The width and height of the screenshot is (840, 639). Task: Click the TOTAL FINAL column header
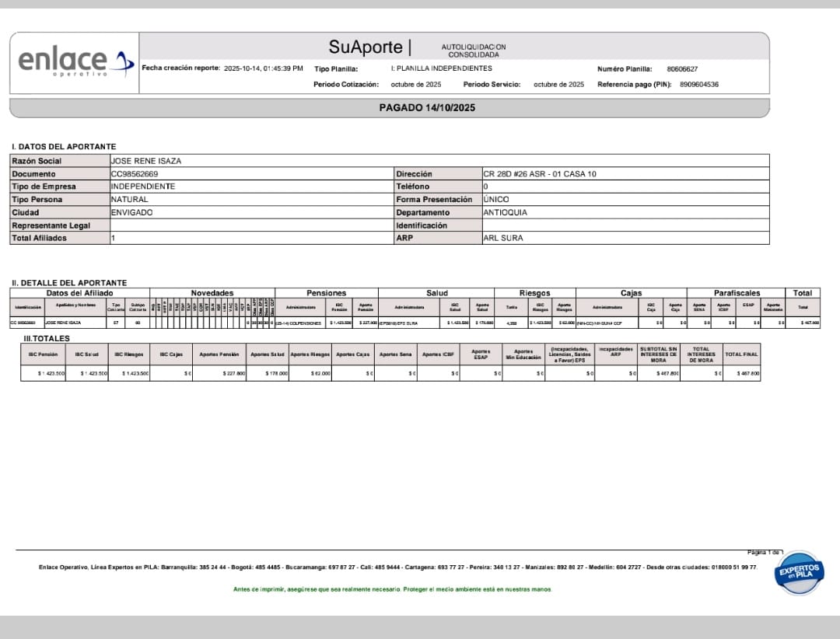click(x=740, y=354)
